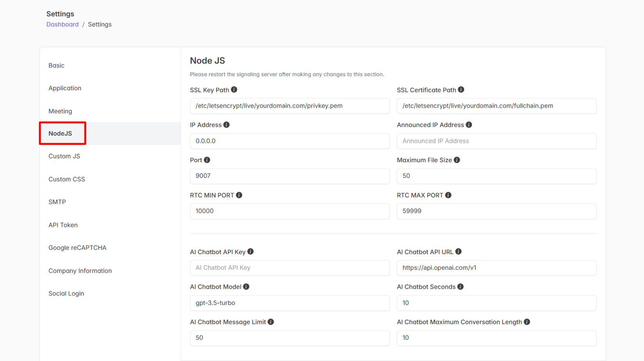
Task: Select Google reCAPTCHA in the sidebar
Action: point(77,248)
